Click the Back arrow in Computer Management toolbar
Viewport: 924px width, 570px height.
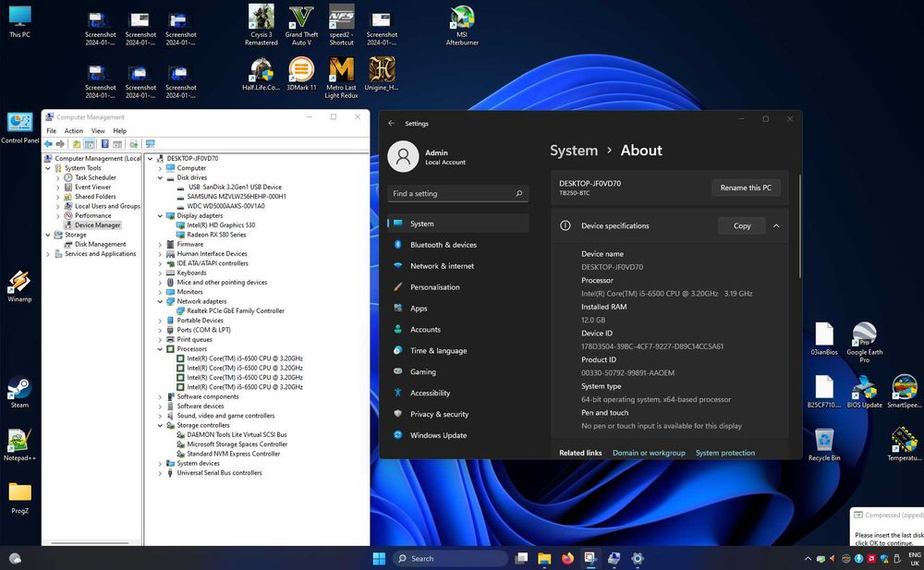(x=48, y=144)
